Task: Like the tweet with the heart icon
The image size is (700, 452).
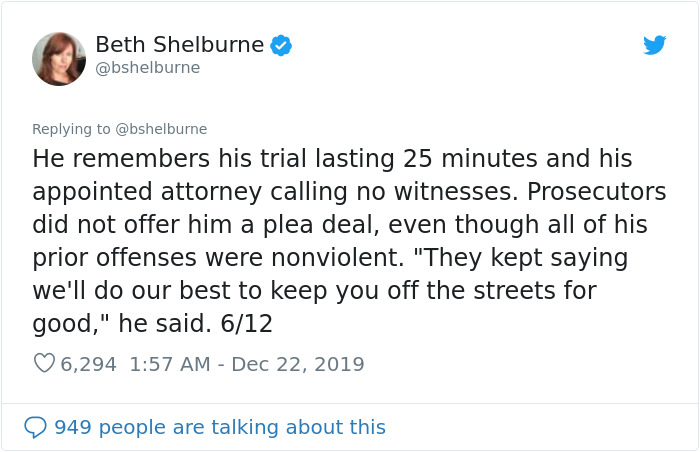Action: point(44,363)
